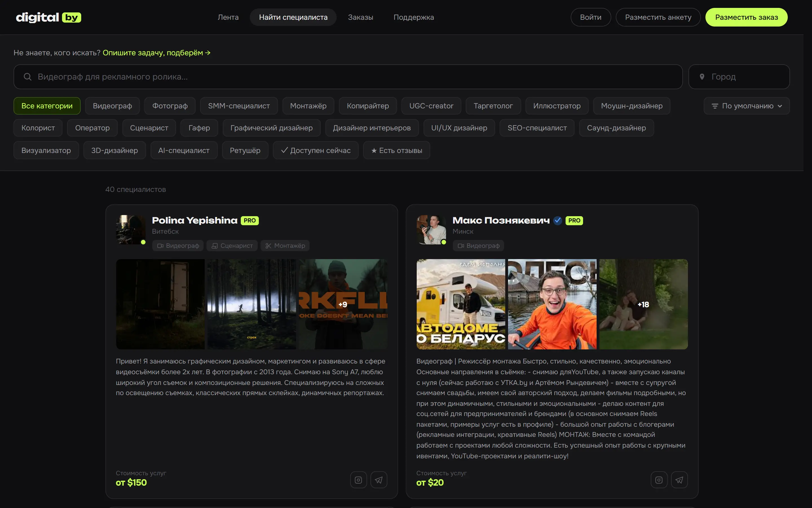
Task: Open the motorhome video thumbnail in Макс's card
Action: pos(461,304)
